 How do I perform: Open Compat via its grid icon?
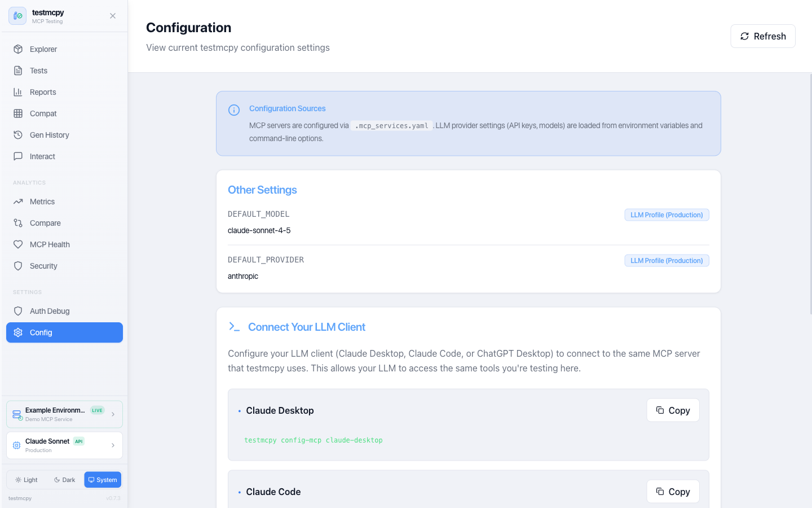coord(18,113)
